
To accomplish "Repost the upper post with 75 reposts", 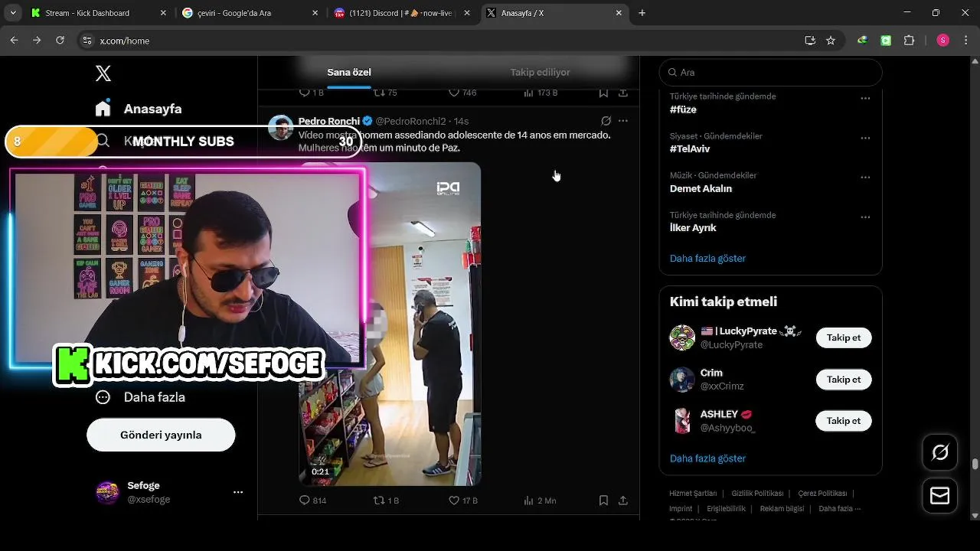I will tap(385, 93).
